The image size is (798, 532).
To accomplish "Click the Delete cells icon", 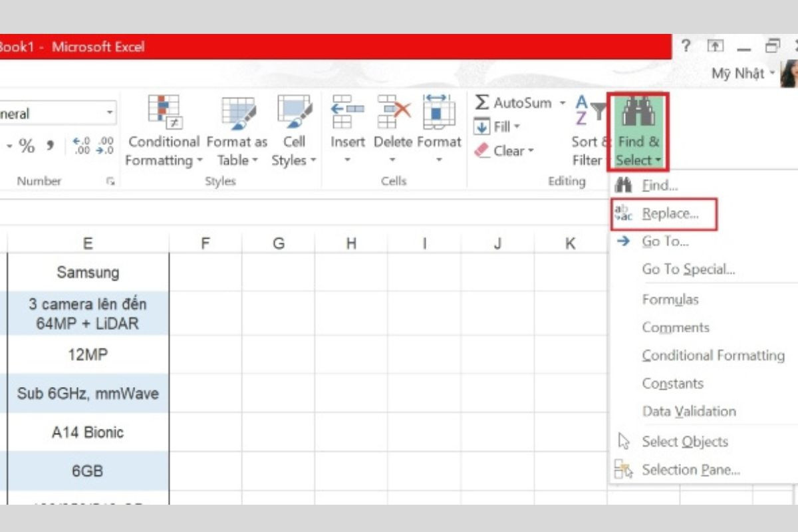I will 394,112.
